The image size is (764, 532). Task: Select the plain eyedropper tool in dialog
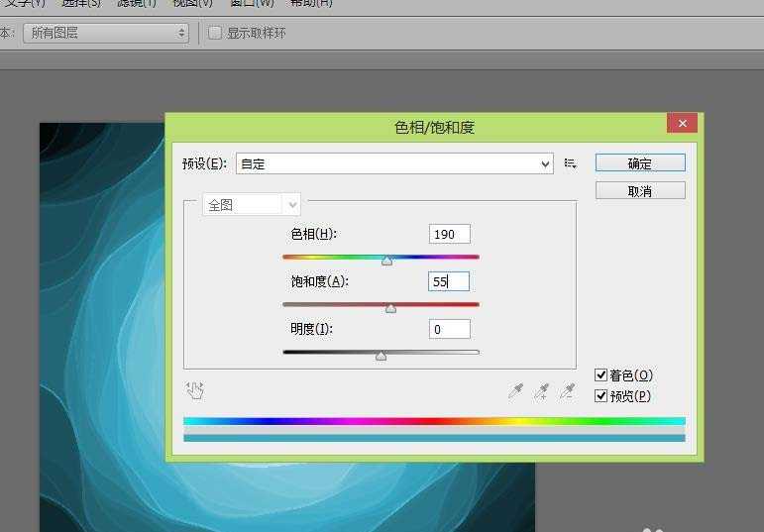515,391
